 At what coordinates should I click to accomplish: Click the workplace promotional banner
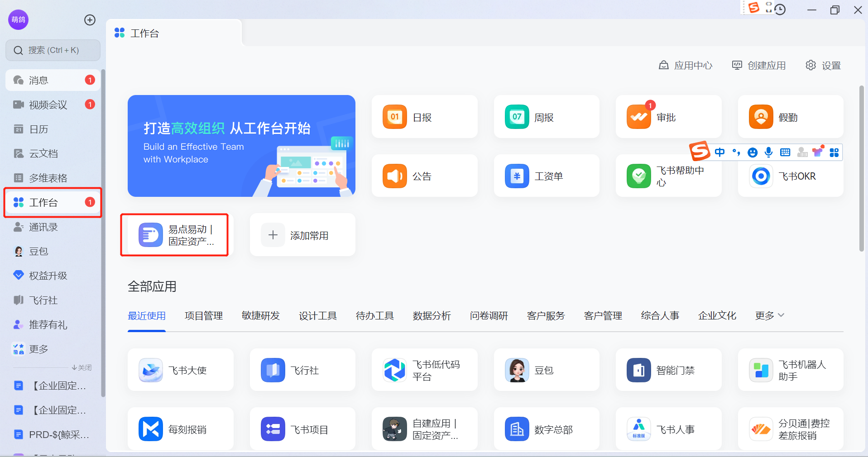pyautogui.click(x=241, y=146)
